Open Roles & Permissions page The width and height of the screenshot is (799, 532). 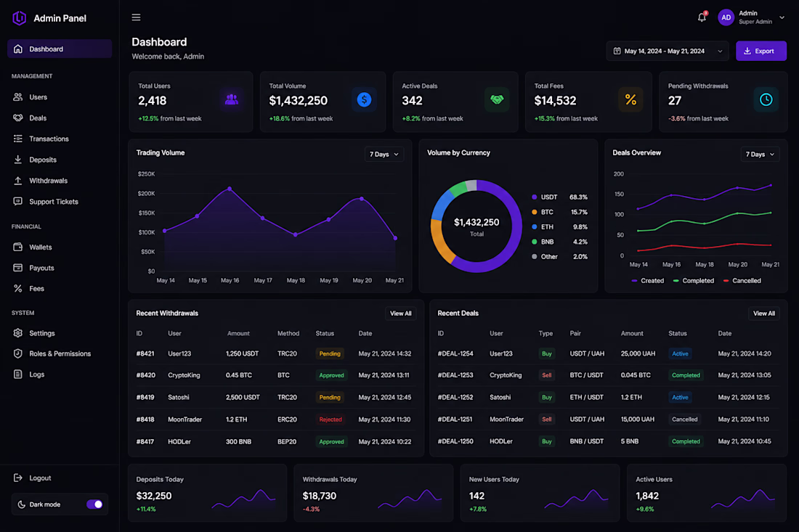pyautogui.click(x=60, y=353)
